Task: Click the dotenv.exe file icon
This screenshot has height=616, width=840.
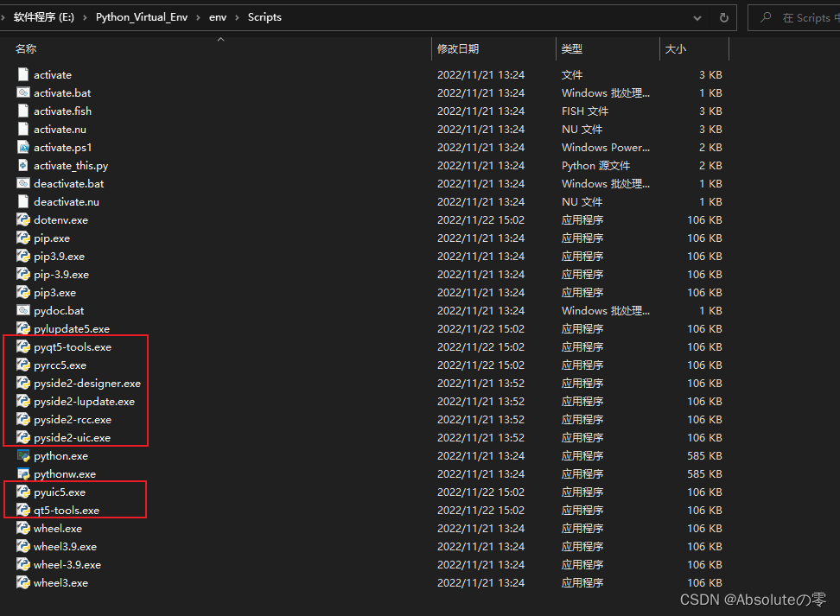Action: point(23,219)
